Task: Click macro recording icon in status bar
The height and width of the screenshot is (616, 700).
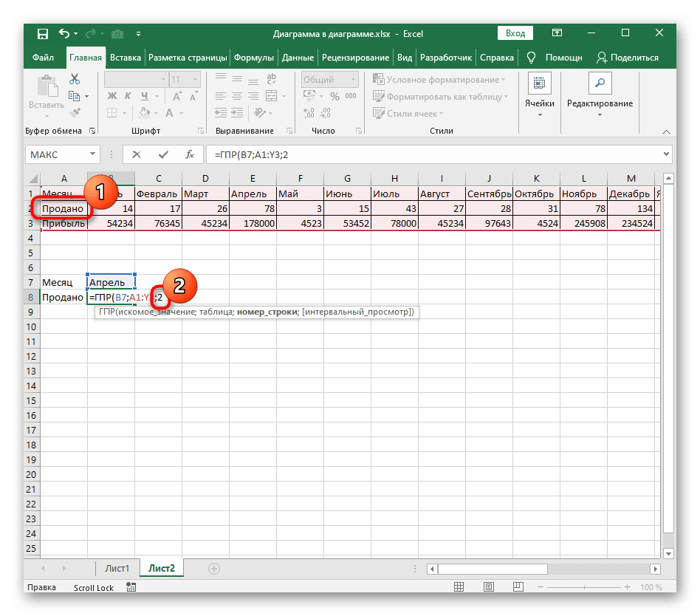Action: point(131,588)
